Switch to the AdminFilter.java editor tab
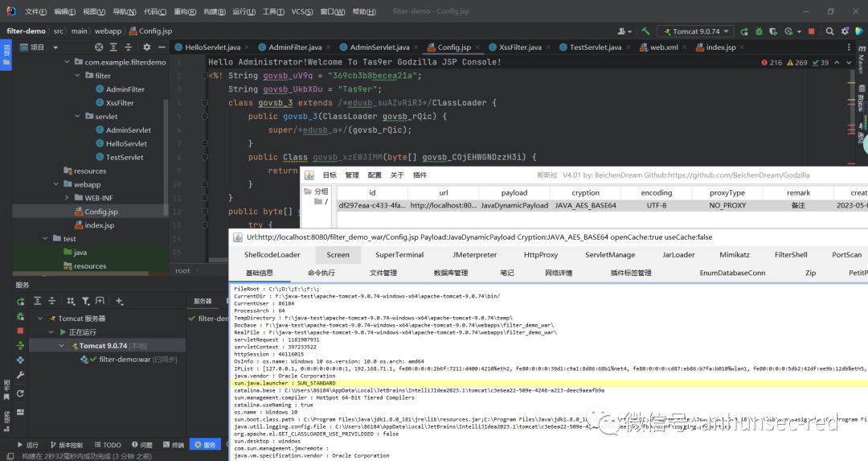Viewport: 868px width, 461px height. 295,47
